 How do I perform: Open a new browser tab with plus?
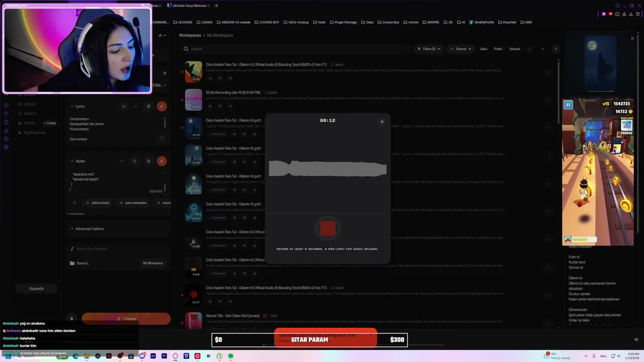[x=216, y=6]
